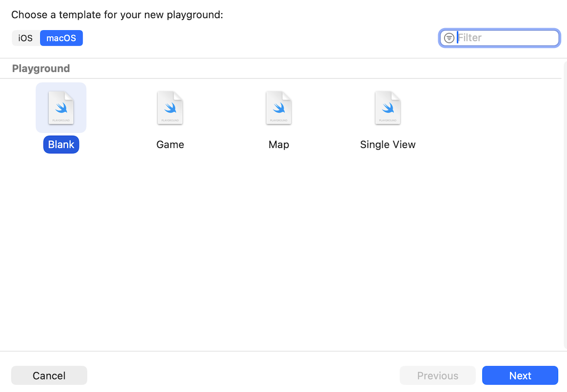
Task: Switch to the iOS platform tab
Action: coord(25,38)
